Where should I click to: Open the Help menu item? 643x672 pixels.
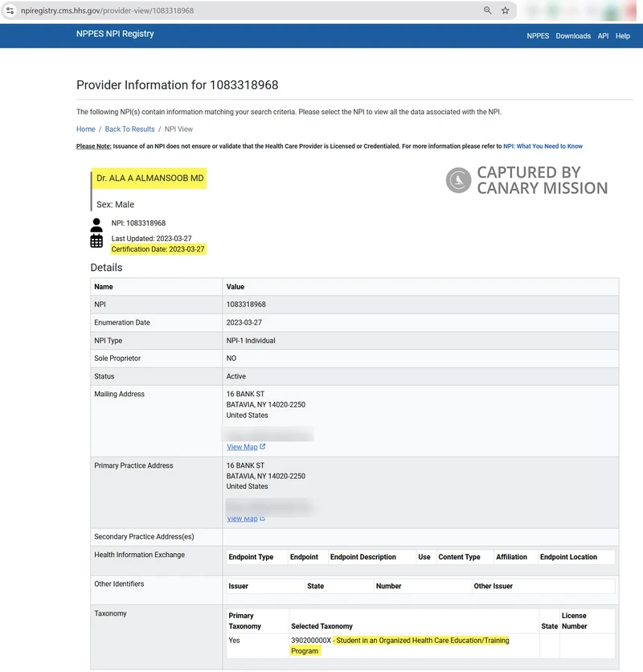pos(622,36)
